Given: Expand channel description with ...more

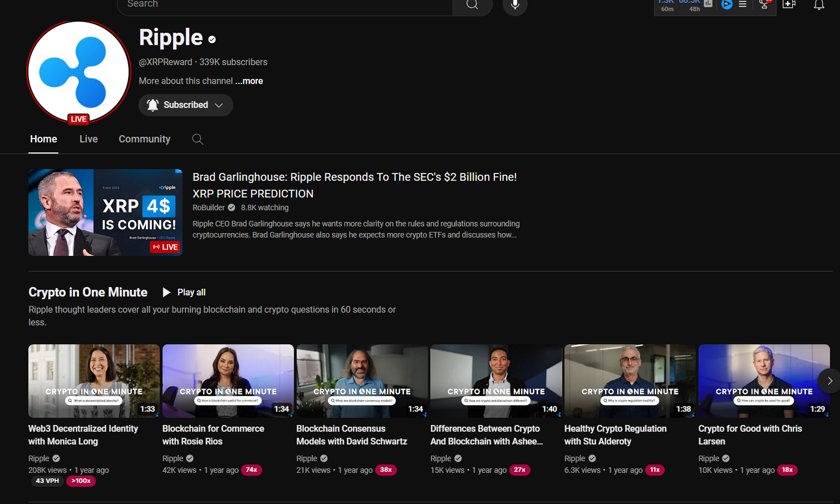Looking at the screenshot, I should coord(249,81).
